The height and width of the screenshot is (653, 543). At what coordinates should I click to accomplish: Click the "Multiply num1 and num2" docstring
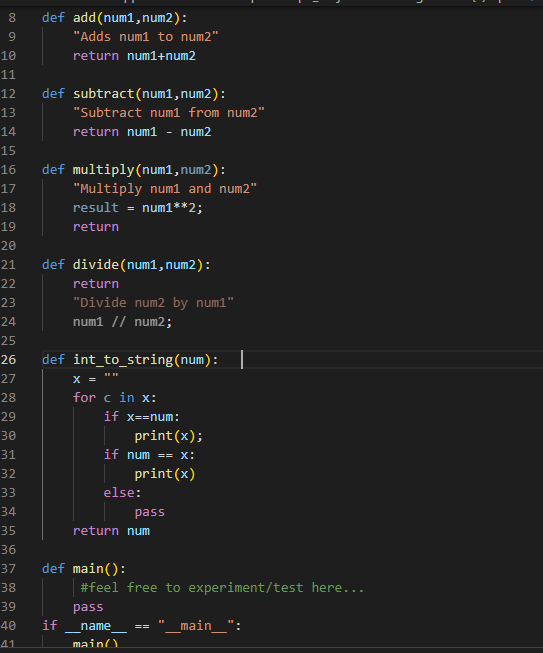(165, 189)
